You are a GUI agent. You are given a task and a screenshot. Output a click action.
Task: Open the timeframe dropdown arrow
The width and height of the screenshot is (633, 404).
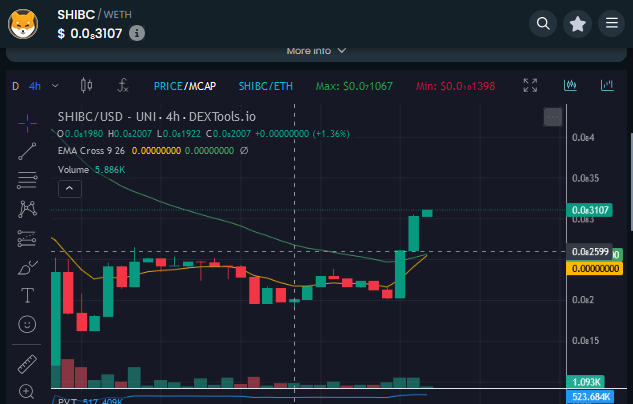pyautogui.click(x=55, y=86)
